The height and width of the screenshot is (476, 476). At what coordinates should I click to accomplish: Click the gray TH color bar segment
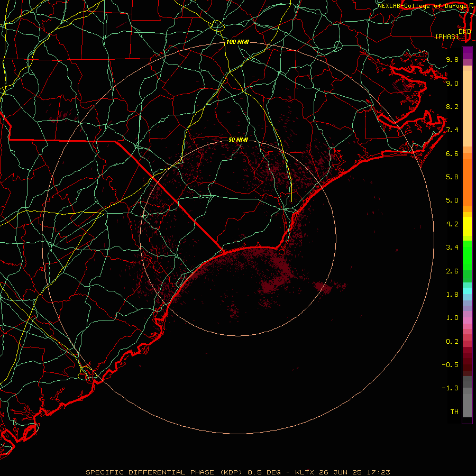[467, 405]
